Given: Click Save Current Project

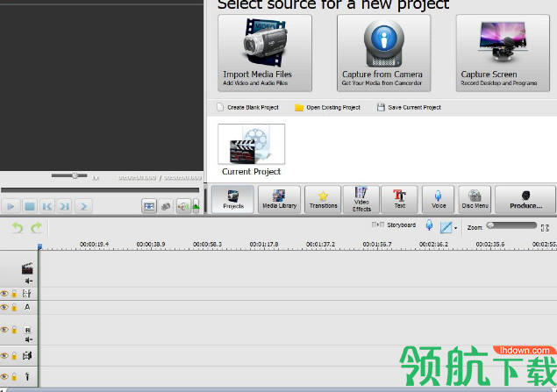Looking at the screenshot, I should click(x=409, y=107).
